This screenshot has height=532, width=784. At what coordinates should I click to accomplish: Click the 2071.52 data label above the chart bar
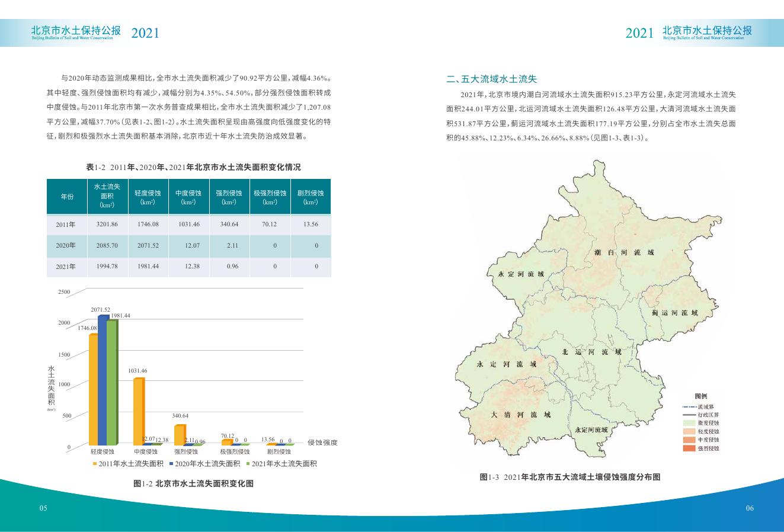101,310
